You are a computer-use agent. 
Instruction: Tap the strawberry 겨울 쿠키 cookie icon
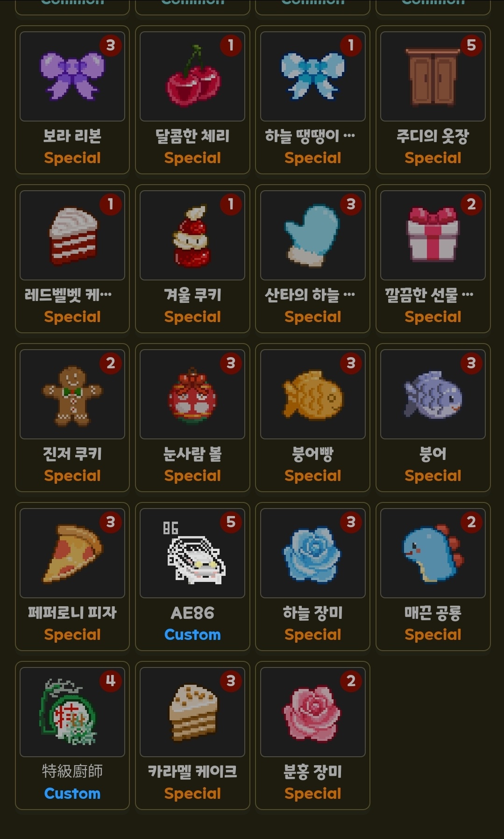coord(192,236)
